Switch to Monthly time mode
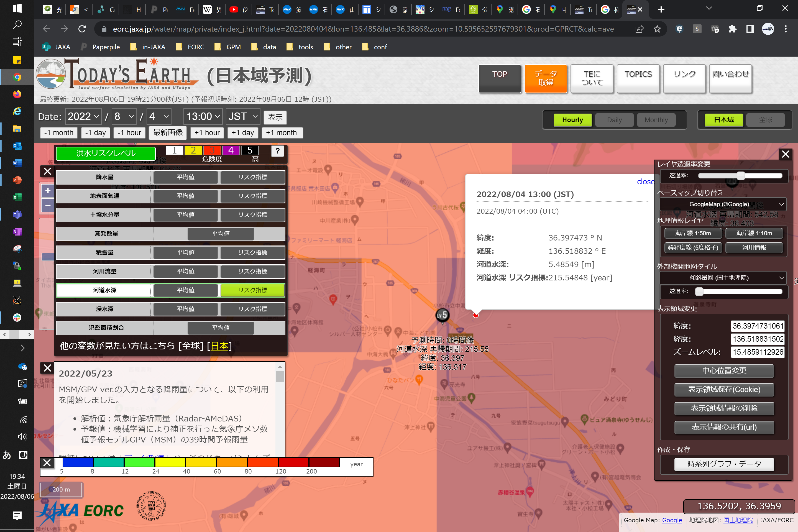The image size is (798, 532). 656,120
